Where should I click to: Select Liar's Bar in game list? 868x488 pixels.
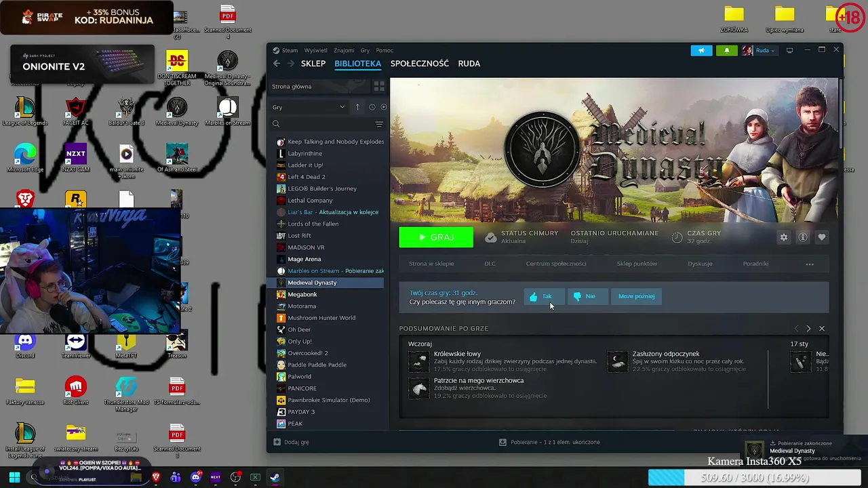click(x=330, y=212)
